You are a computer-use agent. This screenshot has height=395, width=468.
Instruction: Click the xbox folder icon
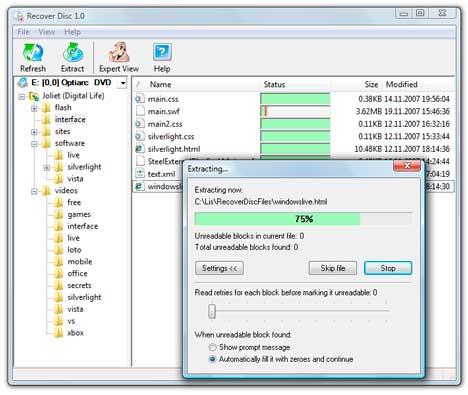click(x=59, y=333)
